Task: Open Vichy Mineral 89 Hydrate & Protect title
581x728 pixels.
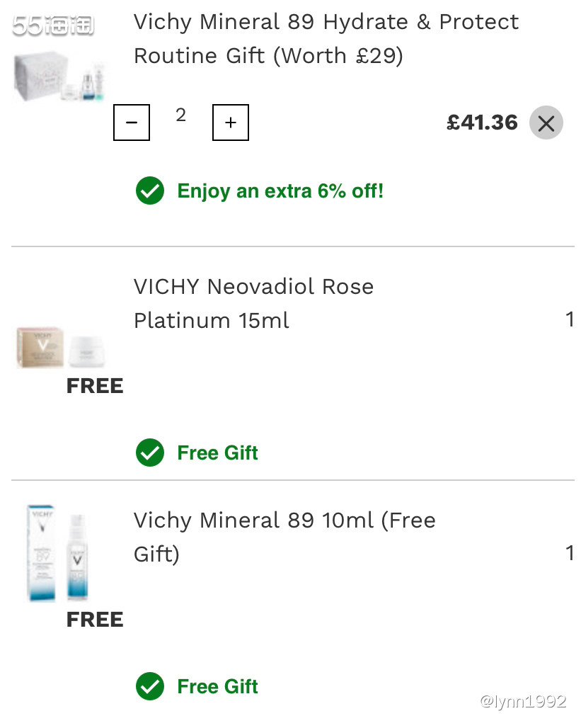Action: click(326, 39)
